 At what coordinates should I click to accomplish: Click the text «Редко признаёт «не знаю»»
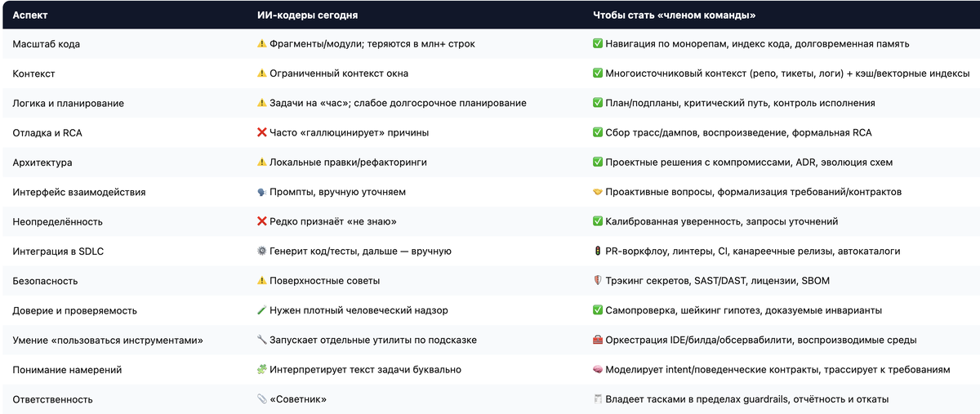334,221
